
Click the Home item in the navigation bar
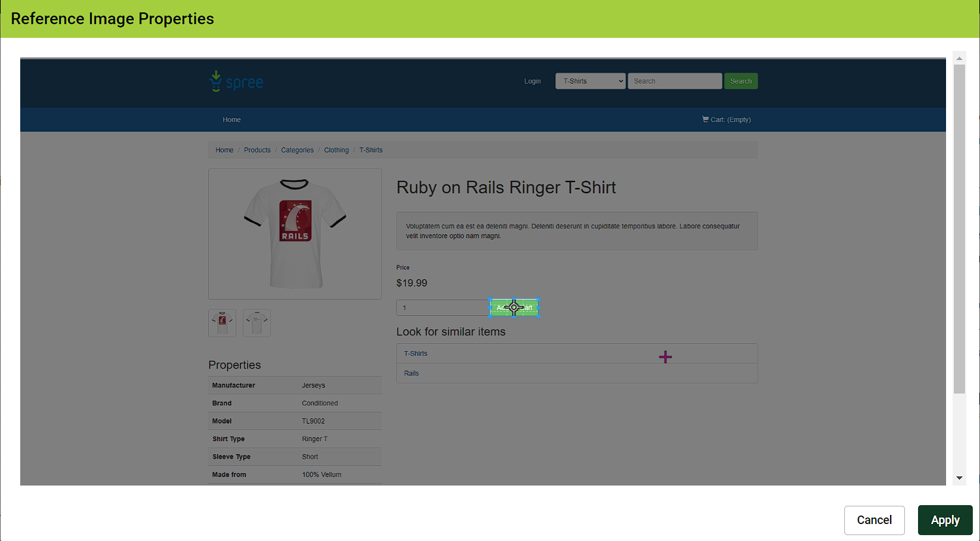(232, 119)
